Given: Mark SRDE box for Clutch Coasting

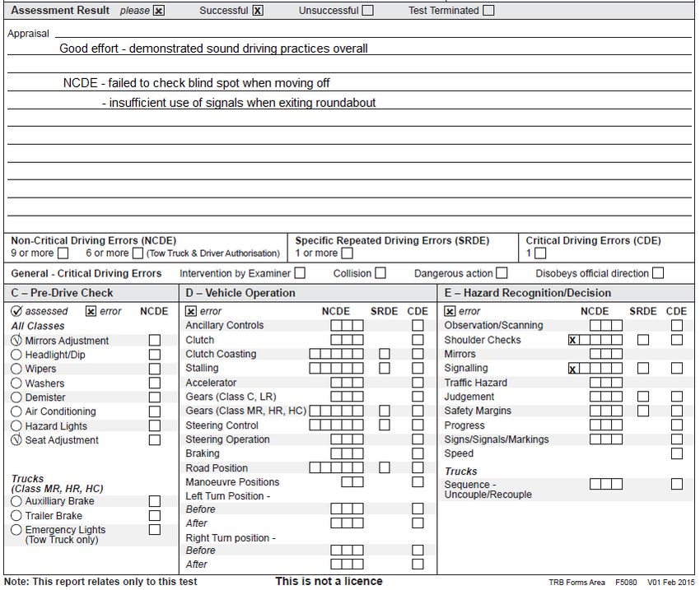Looking at the screenshot, I should tap(385, 354).
